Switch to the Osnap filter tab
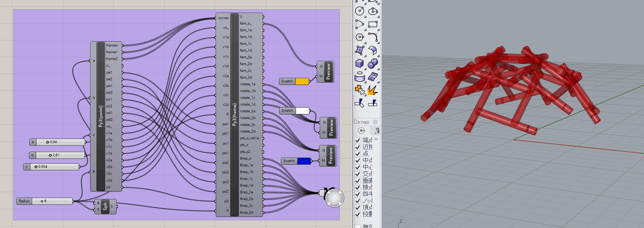The image size is (644, 228). [376, 130]
